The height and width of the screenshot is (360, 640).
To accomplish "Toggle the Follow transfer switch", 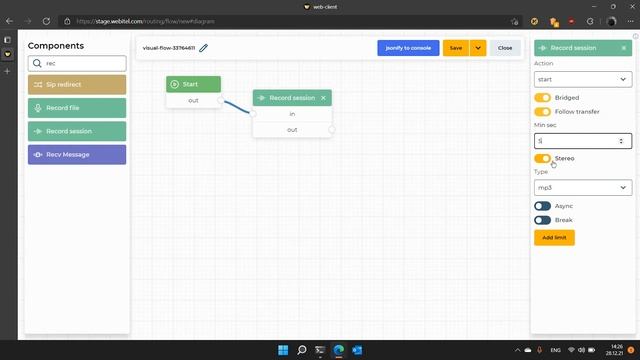I will coord(542,111).
